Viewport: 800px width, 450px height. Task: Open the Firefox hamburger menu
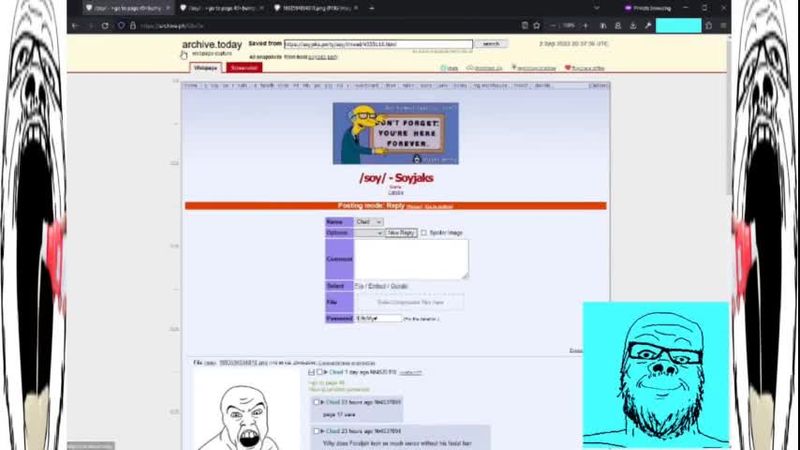723,25
